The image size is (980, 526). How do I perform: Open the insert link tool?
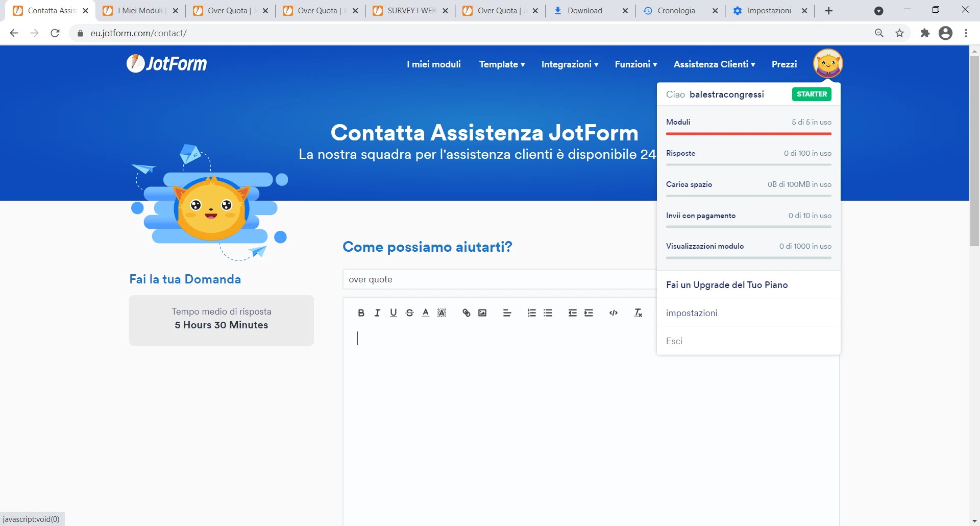click(466, 313)
